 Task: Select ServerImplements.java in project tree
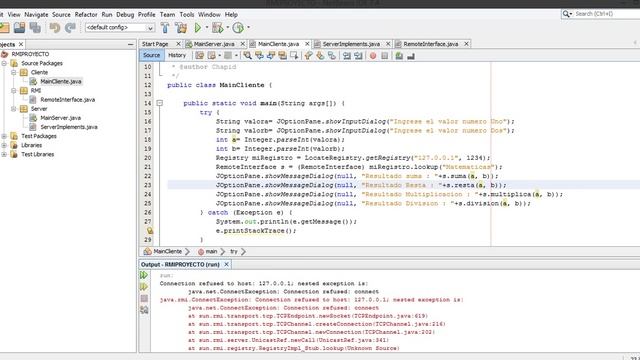tap(69, 127)
